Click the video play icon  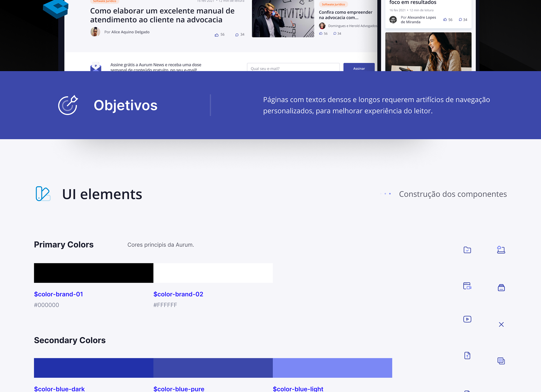pos(467,319)
